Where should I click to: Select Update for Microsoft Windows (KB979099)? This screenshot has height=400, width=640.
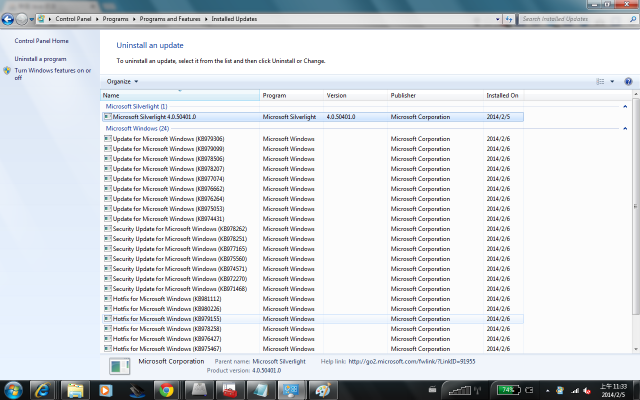point(313,149)
